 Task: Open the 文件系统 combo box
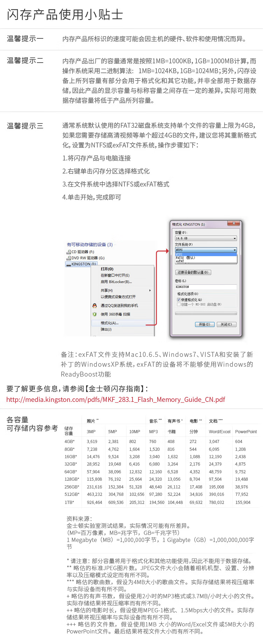(x=206, y=250)
